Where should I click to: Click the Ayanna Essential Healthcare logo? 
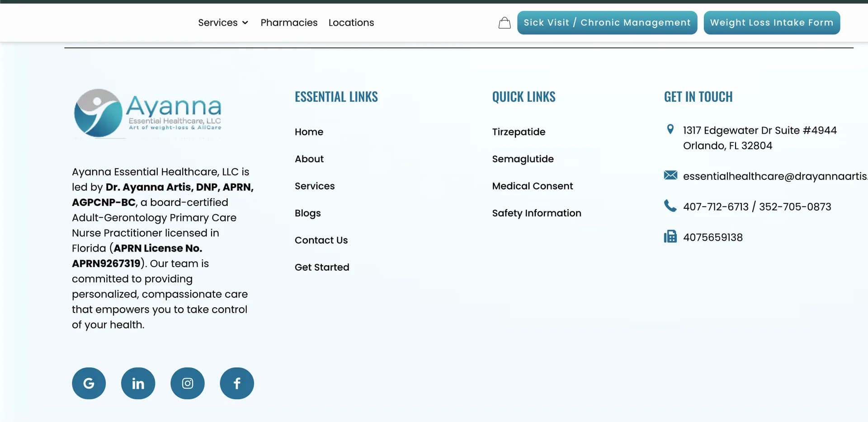point(148,113)
